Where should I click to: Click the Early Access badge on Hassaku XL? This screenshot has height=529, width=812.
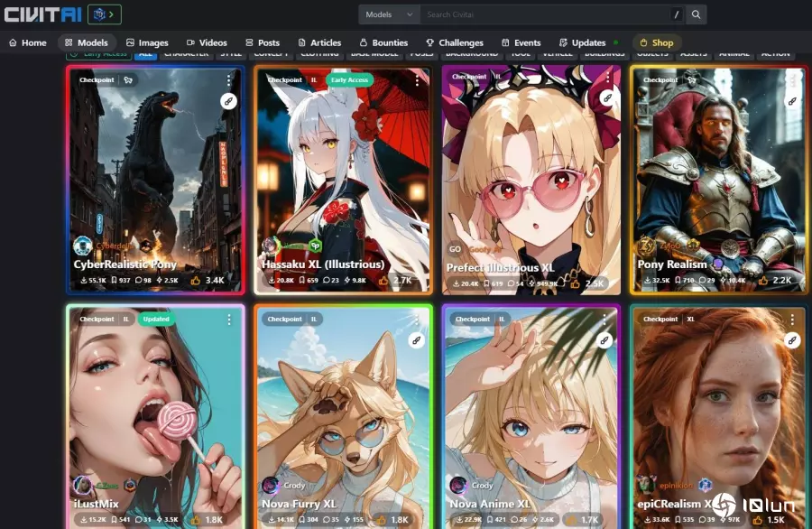click(x=349, y=79)
